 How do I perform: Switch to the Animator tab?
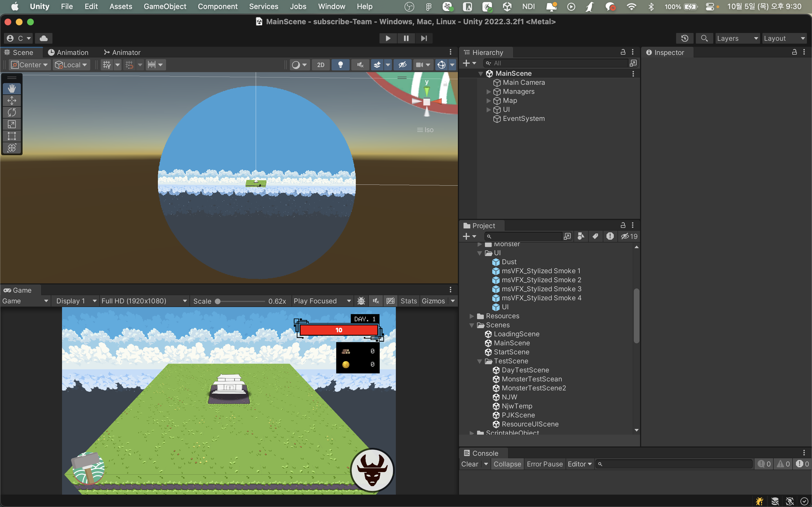coord(122,52)
